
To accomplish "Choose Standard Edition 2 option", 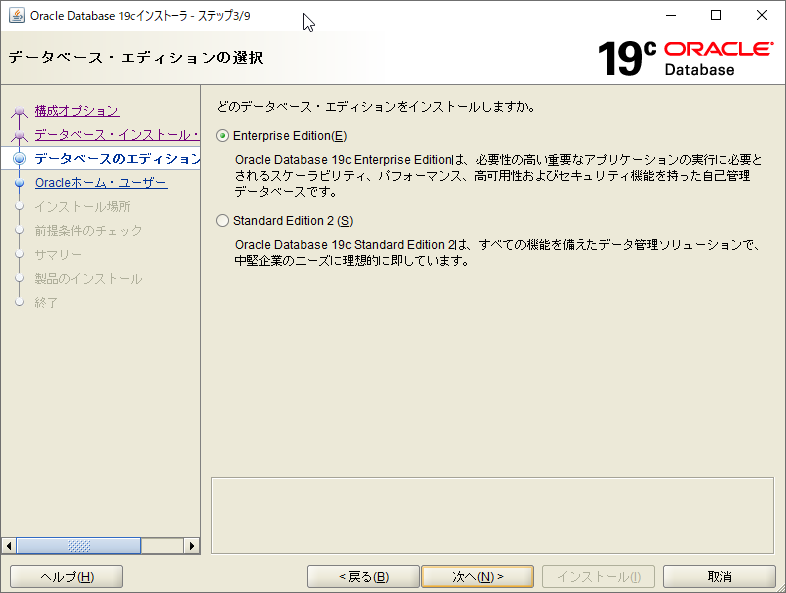I will (223, 221).
